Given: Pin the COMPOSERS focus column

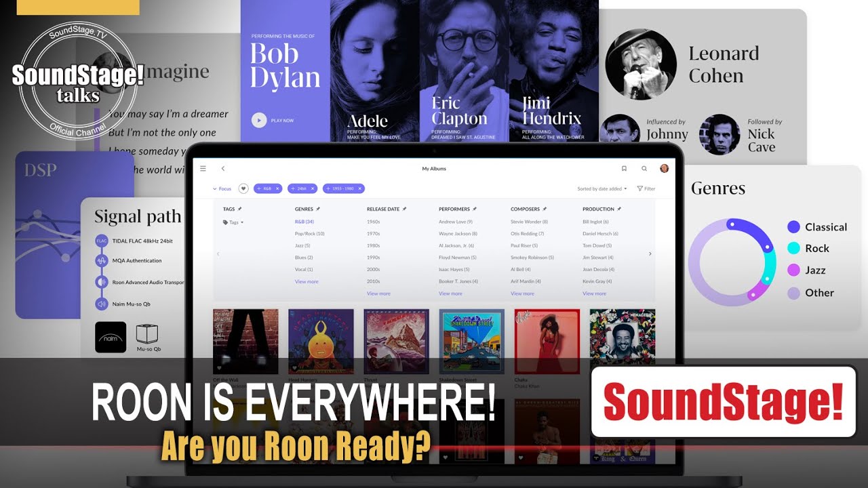Looking at the screenshot, I should (x=545, y=209).
